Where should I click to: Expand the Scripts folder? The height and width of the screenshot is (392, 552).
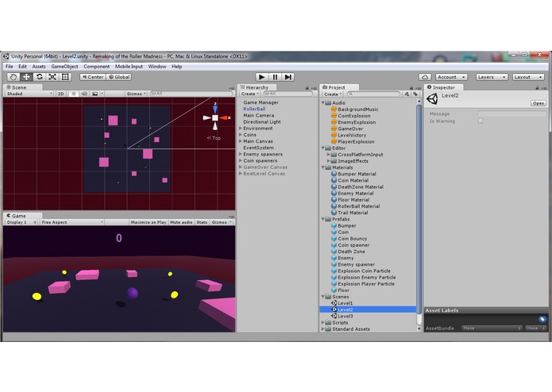point(323,322)
